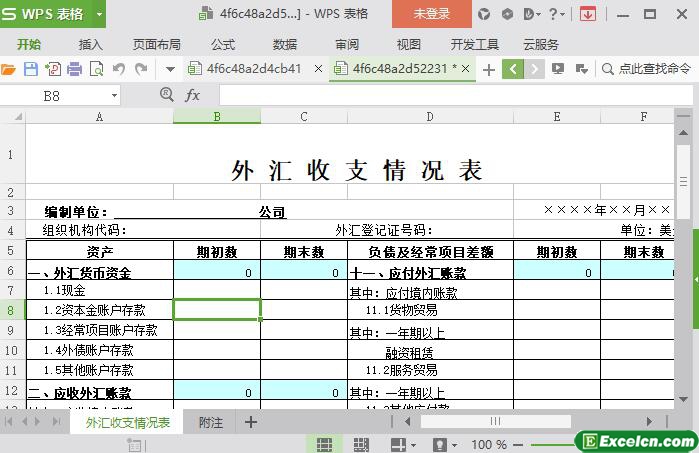The height and width of the screenshot is (453, 699).
Task: Close the 4f6c48a2d52231 document tab
Action: point(465,69)
